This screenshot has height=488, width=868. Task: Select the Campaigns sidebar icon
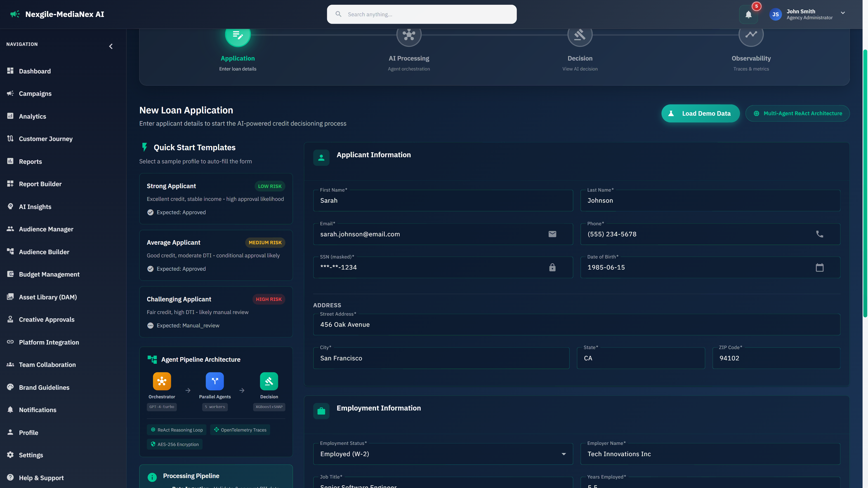[10, 93]
